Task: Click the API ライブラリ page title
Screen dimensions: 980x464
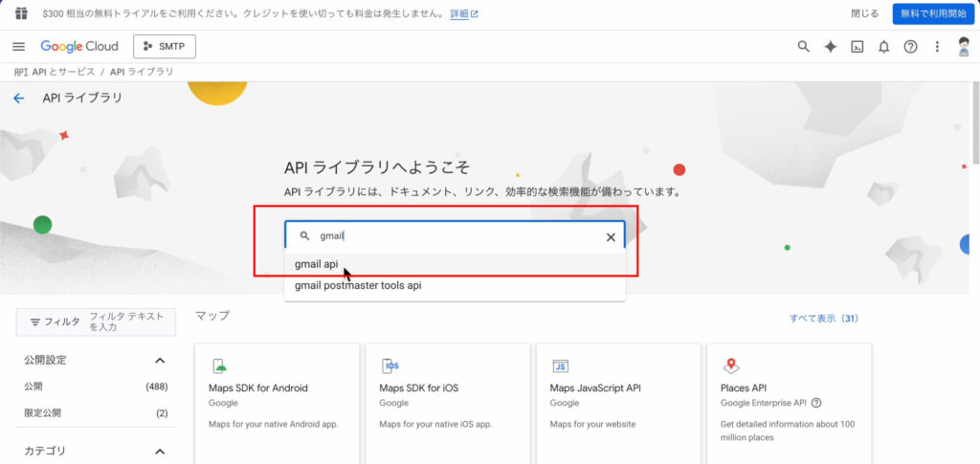Action: click(82, 98)
